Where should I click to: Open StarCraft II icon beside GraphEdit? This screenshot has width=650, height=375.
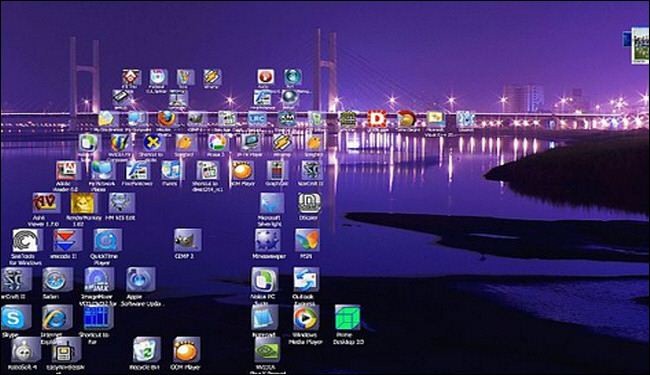coord(312,171)
